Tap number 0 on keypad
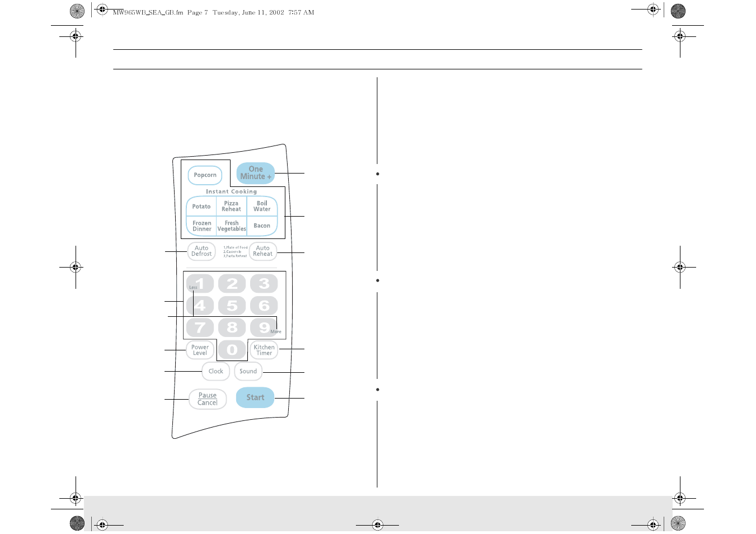 232,350
